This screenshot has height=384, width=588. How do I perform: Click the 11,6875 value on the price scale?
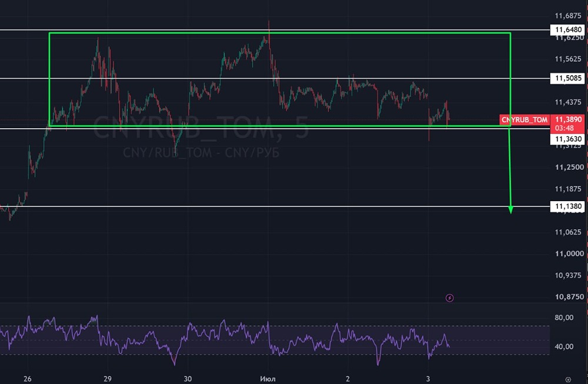568,16
